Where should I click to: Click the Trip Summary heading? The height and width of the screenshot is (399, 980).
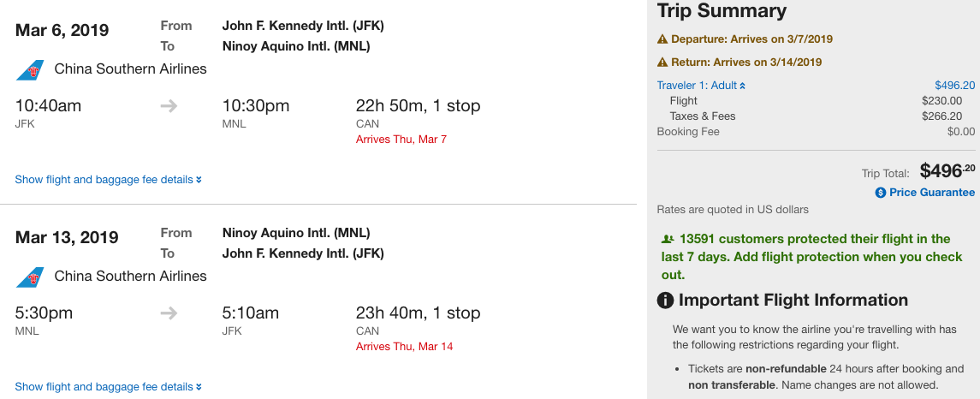point(722,12)
